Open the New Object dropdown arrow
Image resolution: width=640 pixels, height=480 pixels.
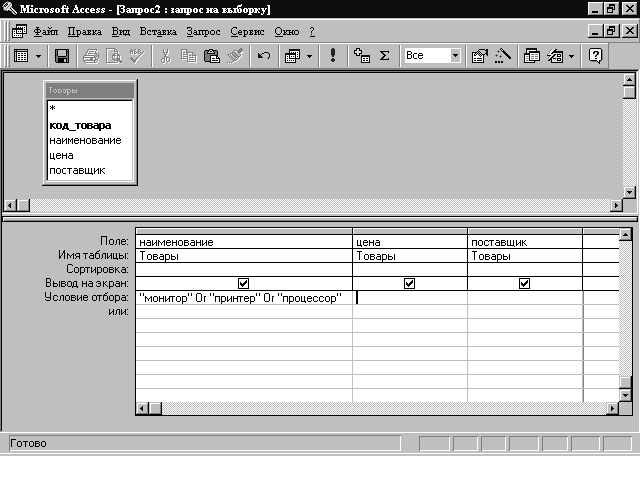(571, 56)
